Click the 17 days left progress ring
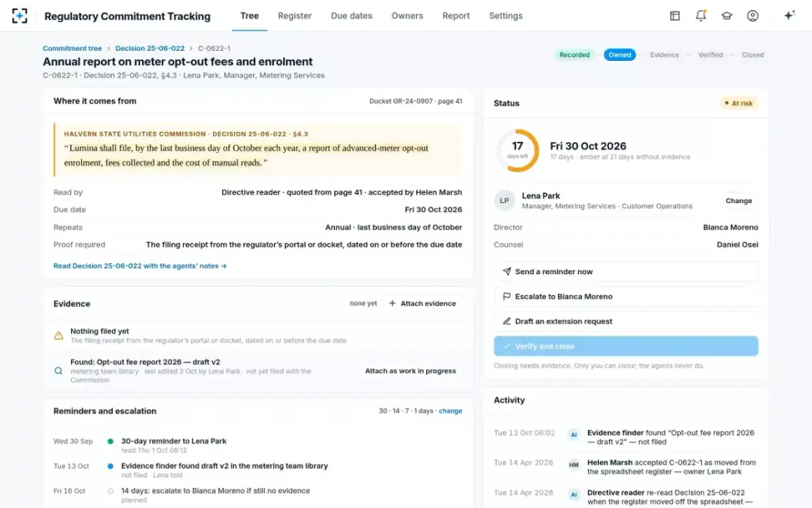Viewport: 812px width, 508px height. (x=518, y=150)
